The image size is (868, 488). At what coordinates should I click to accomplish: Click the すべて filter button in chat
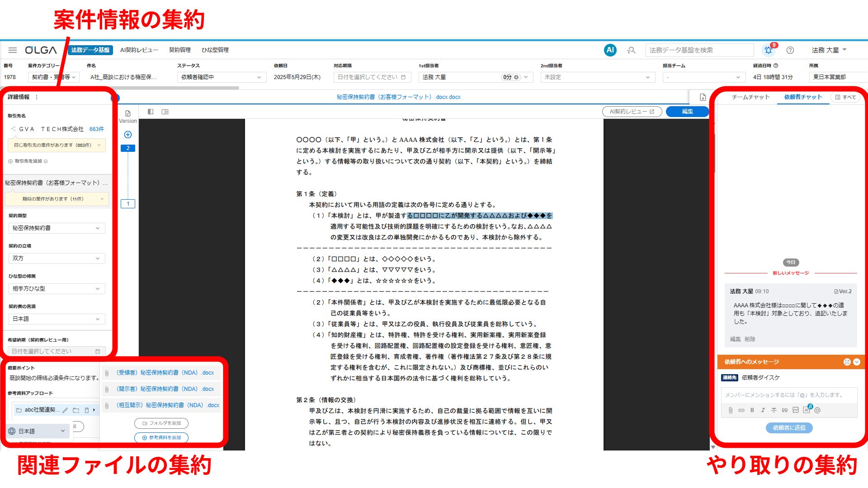[845, 97]
